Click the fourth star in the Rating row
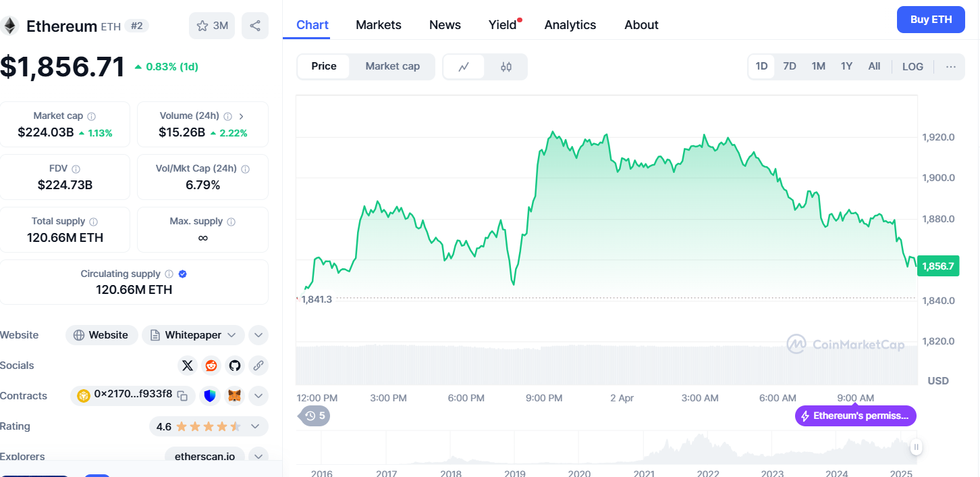Viewport: 980px width, 477px height. point(221,426)
